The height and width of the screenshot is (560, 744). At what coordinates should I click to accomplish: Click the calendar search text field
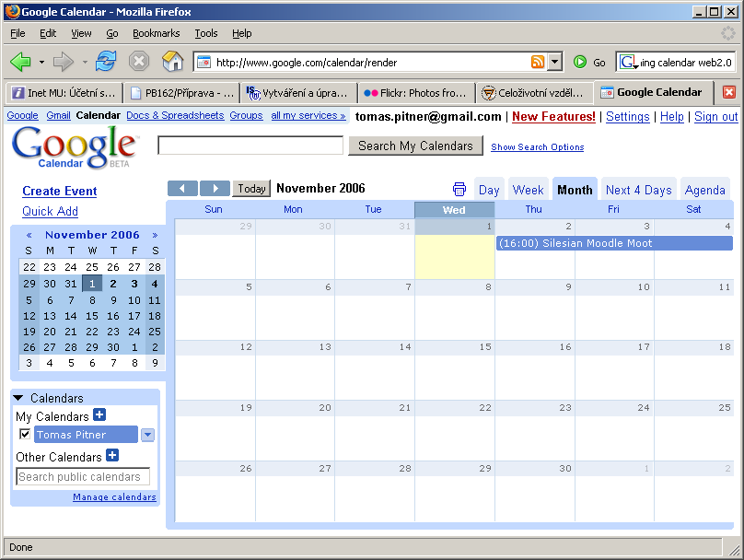coord(250,146)
